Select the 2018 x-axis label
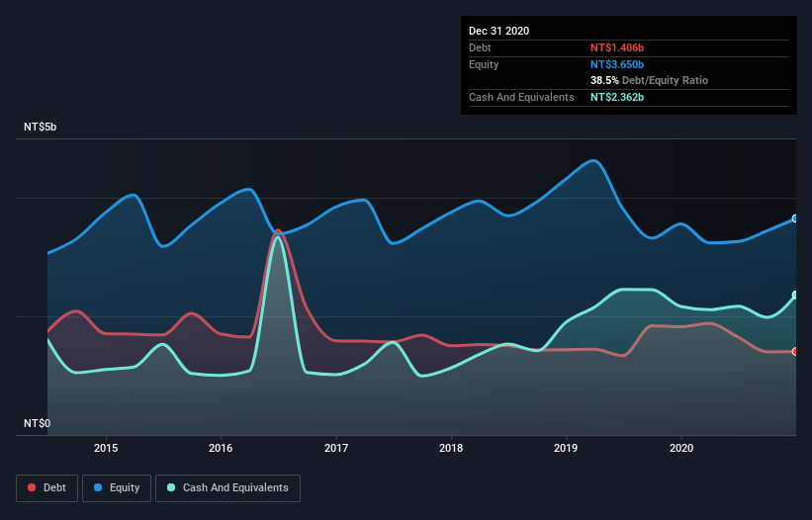The height and width of the screenshot is (520, 812). tap(451, 448)
